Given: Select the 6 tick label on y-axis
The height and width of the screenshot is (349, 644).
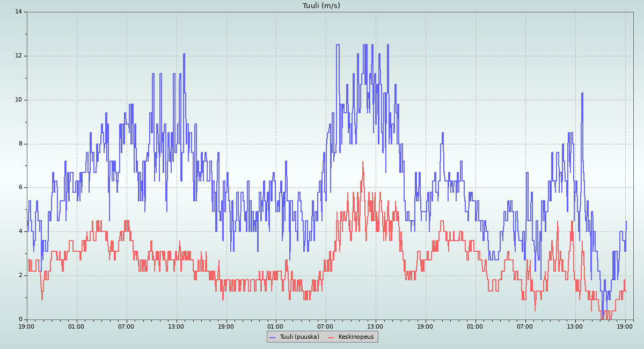Looking at the screenshot, I should pyautogui.click(x=20, y=187).
